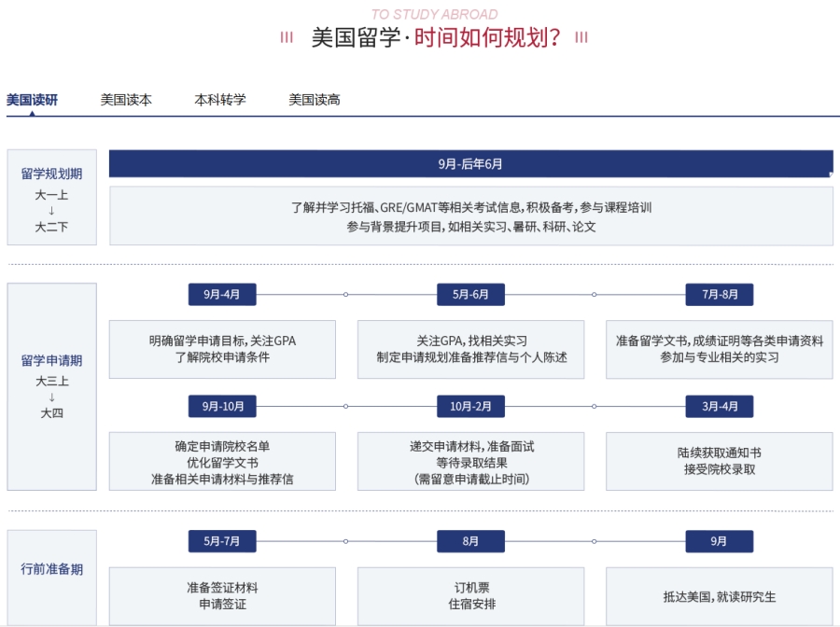Click the 留学规划期 phase box
The width and height of the screenshot is (840, 627).
pos(51,197)
